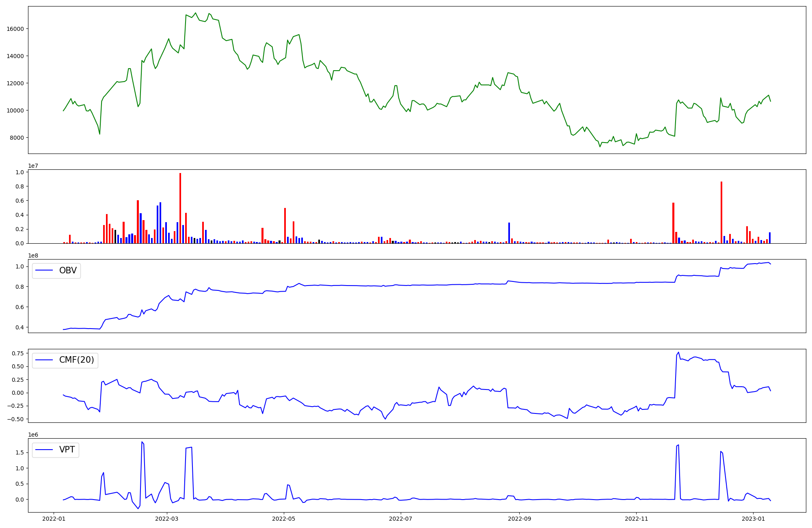Click the blue line sample in VPT legend
This screenshot has height=528, width=812.
coord(45,450)
